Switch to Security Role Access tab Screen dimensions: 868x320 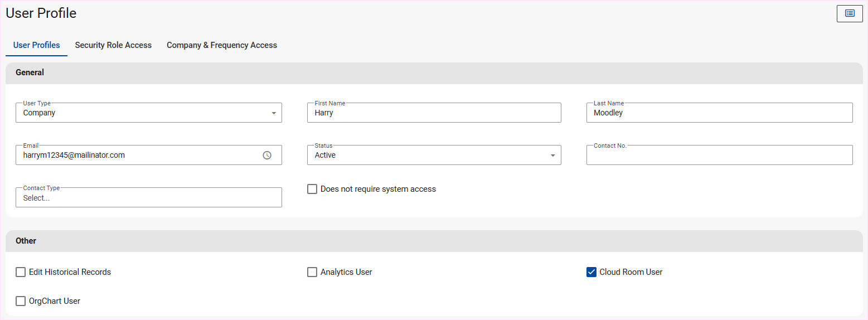(113, 45)
